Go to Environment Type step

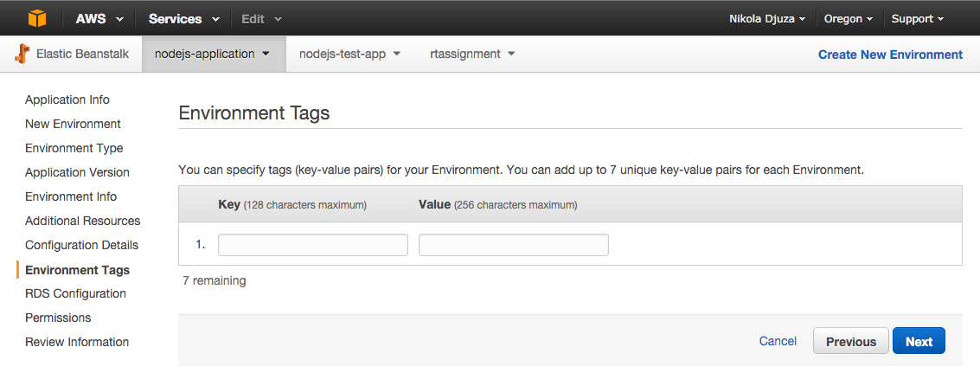click(x=74, y=148)
